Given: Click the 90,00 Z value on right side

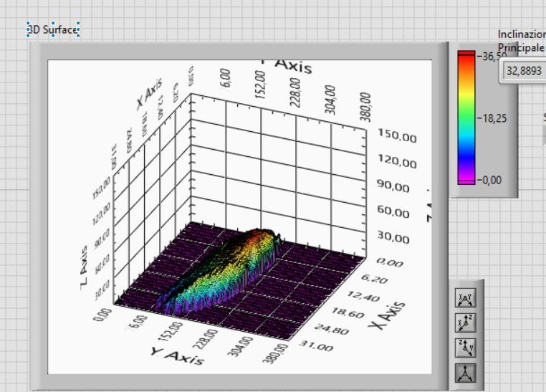Looking at the screenshot, I should coord(393,187).
